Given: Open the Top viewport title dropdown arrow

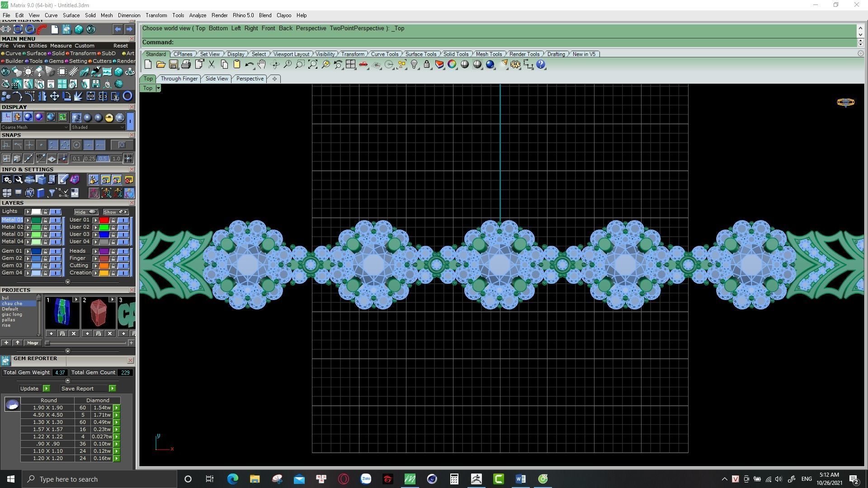Looking at the screenshot, I should (158, 89).
